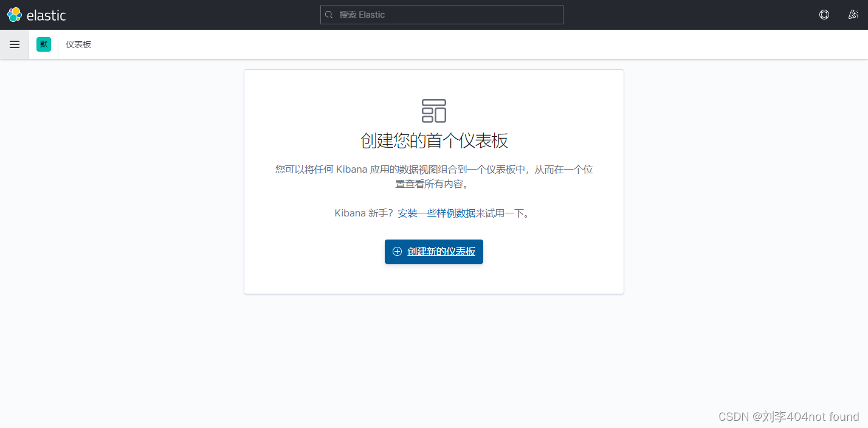Click the 创建您的首个仪表板 heading

434,140
